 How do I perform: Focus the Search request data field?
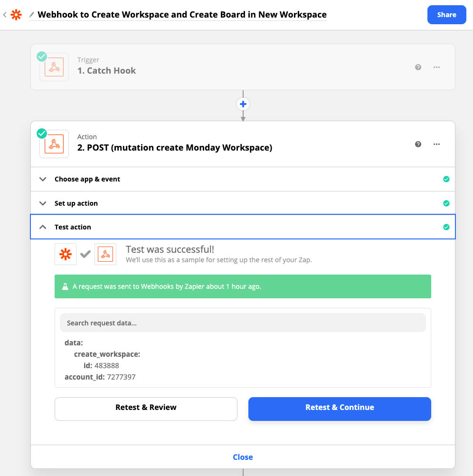[243, 323]
